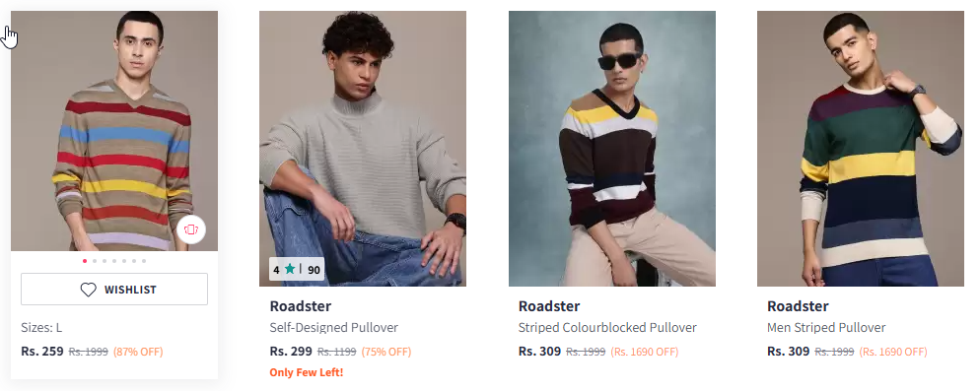Open the Men Striped Pullover photo

click(861, 149)
